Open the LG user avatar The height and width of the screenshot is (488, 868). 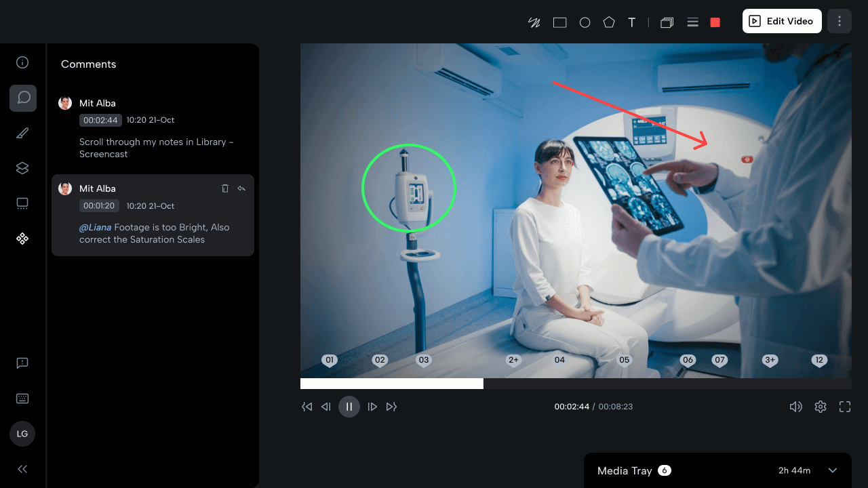(x=22, y=434)
